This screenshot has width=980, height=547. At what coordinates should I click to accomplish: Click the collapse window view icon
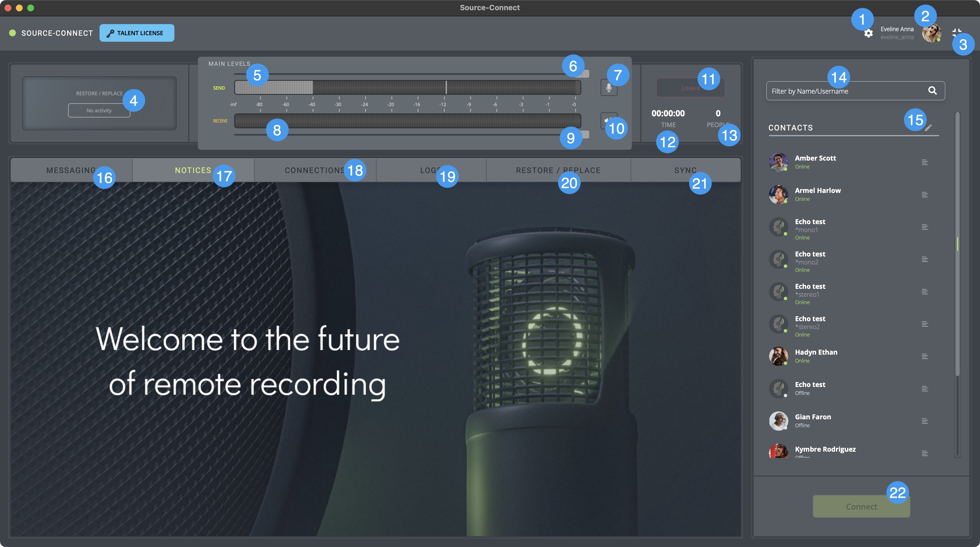click(x=956, y=32)
